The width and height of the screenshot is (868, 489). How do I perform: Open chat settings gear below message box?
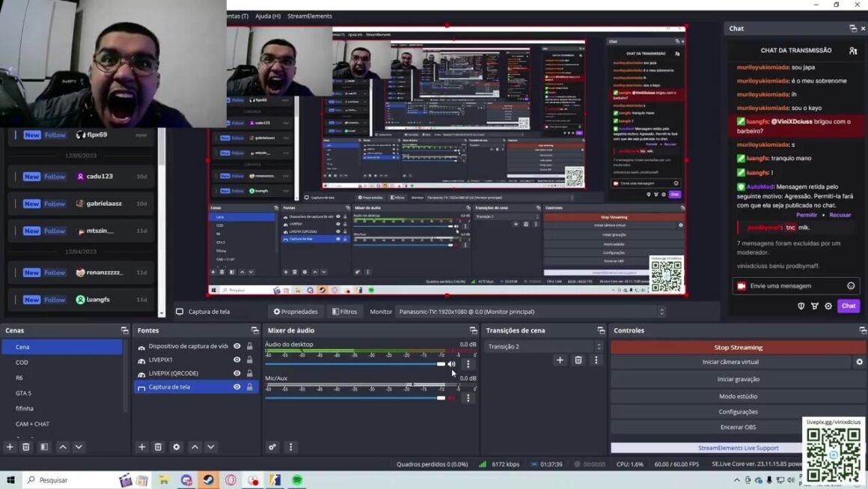[828, 306]
